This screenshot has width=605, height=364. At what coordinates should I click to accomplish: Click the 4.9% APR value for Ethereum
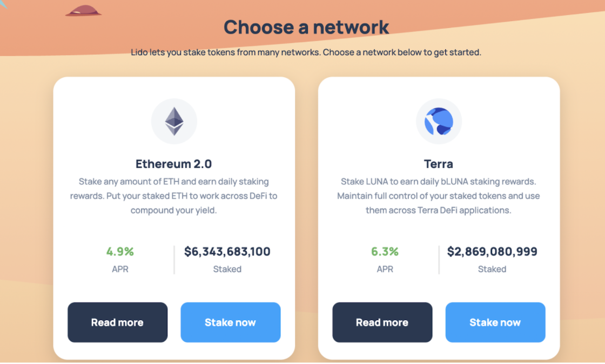[120, 252]
